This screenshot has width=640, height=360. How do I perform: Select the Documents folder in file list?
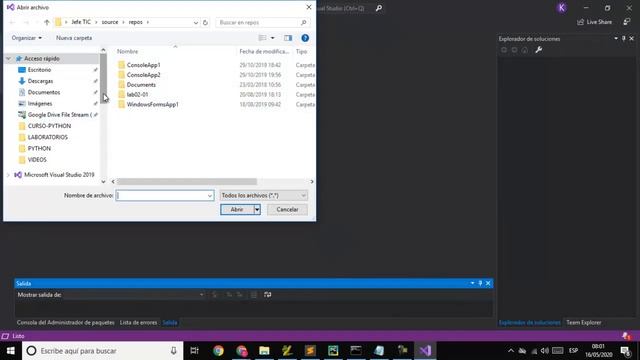coord(141,84)
